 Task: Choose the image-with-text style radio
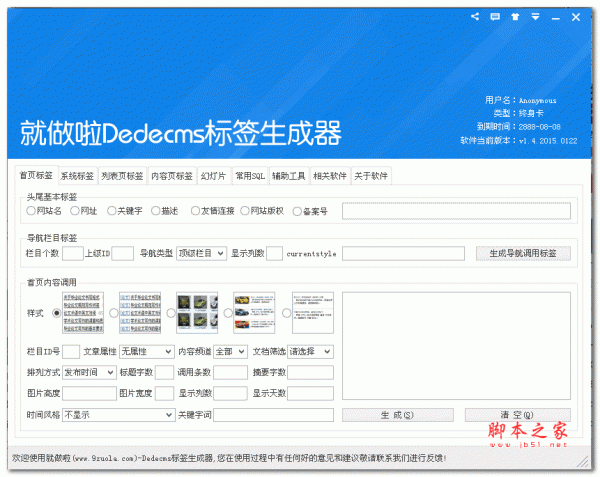point(228,313)
